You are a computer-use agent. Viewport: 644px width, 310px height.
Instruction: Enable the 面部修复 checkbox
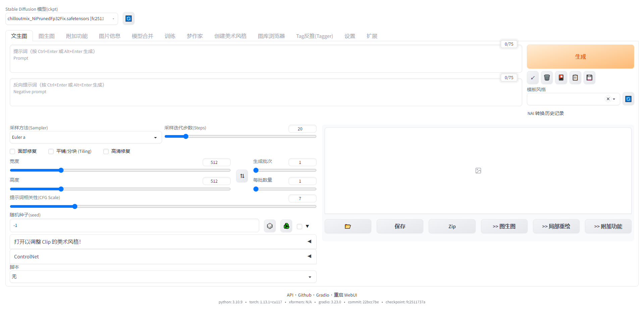12,151
